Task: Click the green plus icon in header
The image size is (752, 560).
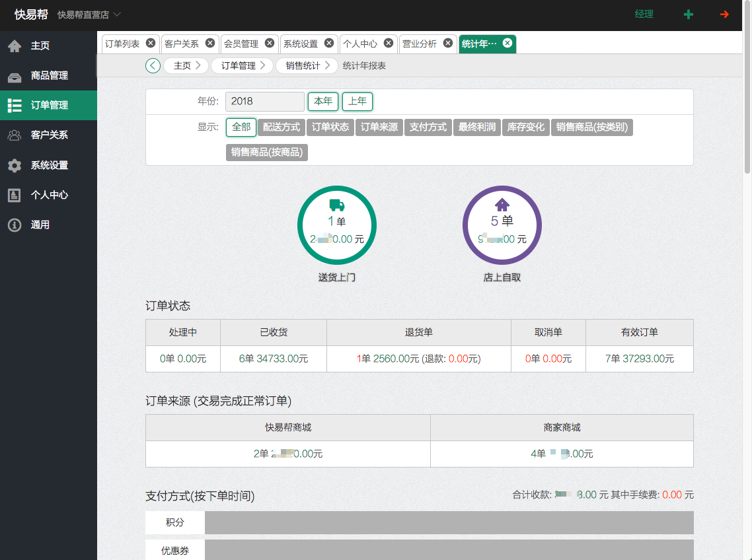Action: 689,15
